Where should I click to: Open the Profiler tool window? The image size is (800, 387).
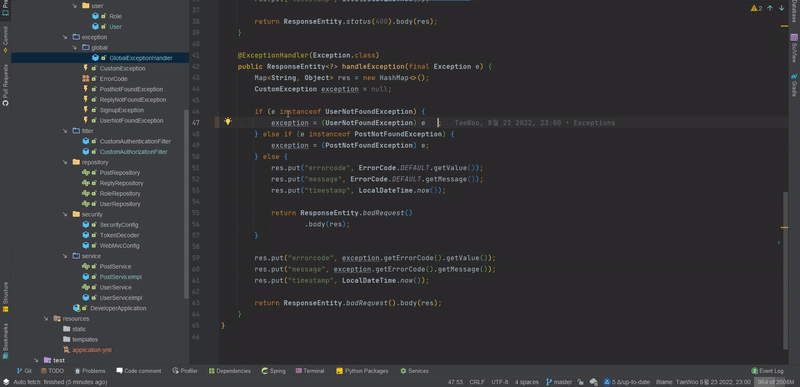(x=185, y=371)
